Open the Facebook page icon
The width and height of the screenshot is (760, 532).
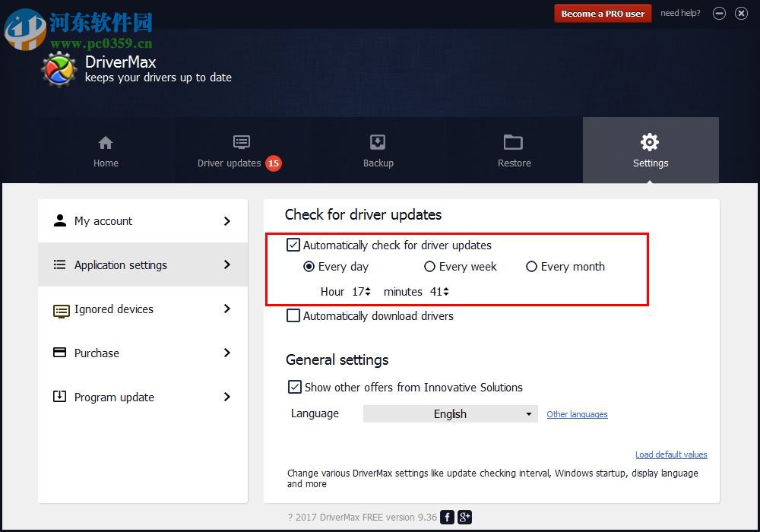pyautogui.click(x=447, y=517)
